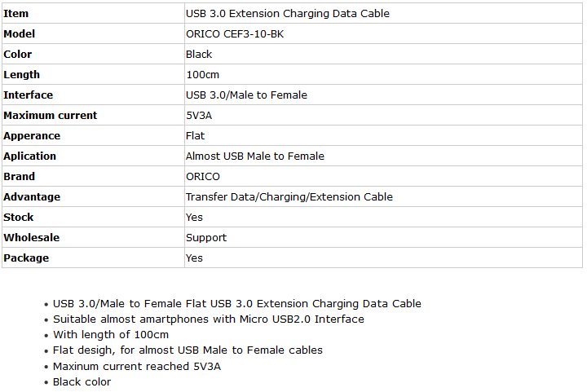Select the 'Flat' apperance value
This screenshot has width=587, height=392.
click(195, 136)
